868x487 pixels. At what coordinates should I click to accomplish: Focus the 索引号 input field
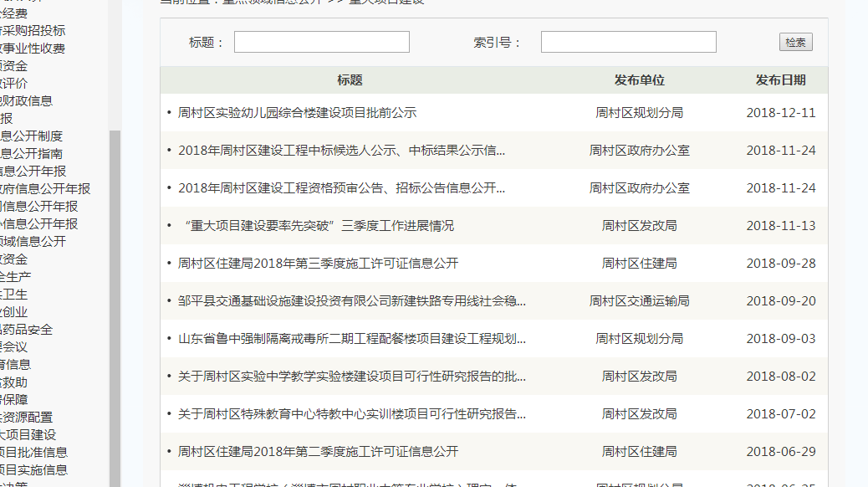tap(628, 42)
